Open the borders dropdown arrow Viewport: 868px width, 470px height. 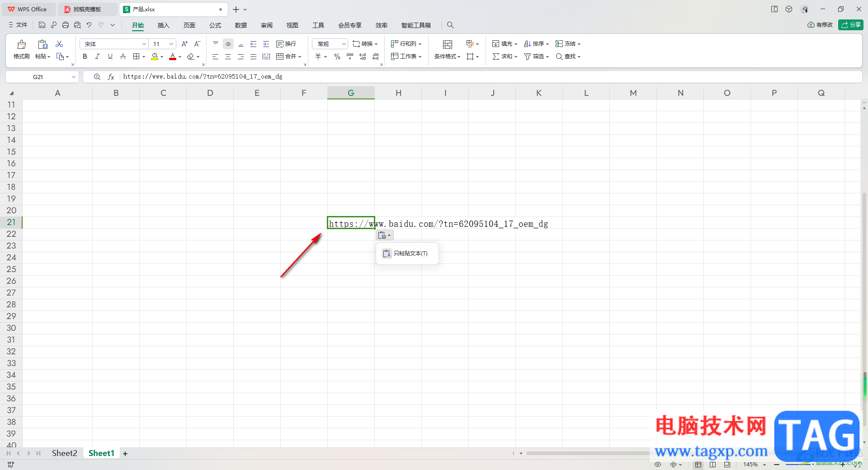pyautogui.click(x=144, y=56)
